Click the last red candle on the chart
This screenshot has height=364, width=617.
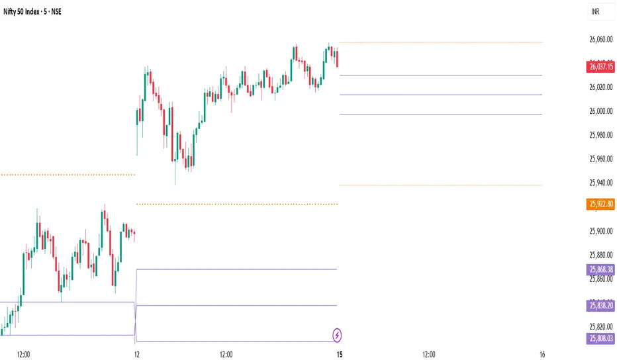(x=338, y=58)
